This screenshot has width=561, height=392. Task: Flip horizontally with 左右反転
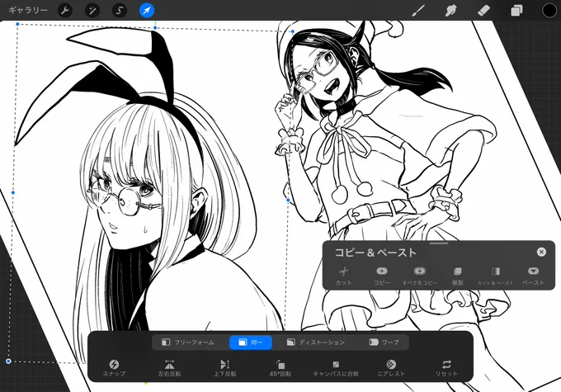(x=170, y=368)
